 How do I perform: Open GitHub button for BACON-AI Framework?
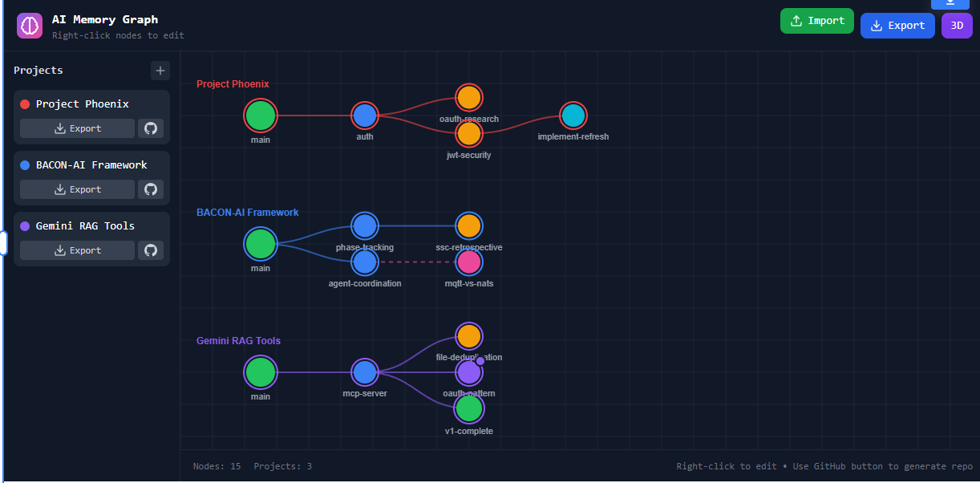pos(151,189)
